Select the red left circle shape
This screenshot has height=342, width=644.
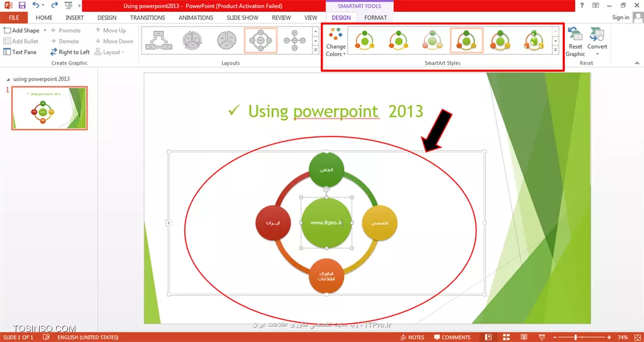click(273, 223)
